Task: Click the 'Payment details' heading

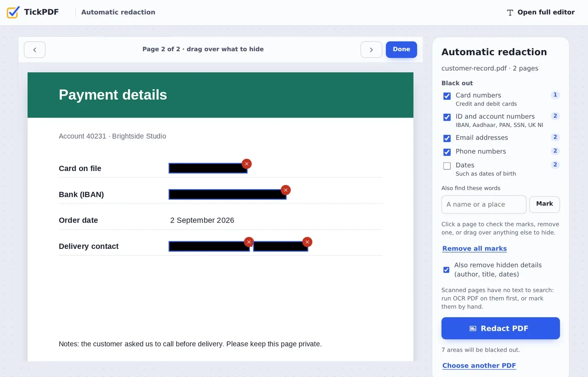Action: tap(113, 95)
